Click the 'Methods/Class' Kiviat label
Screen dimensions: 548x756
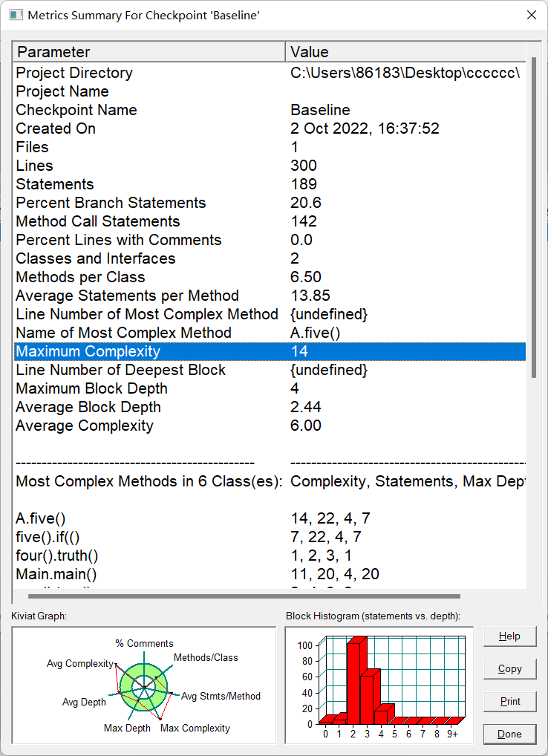206,657
